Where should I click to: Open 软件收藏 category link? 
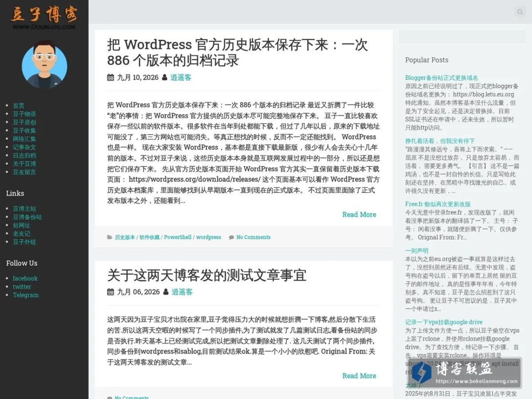(x=149, y=237)
